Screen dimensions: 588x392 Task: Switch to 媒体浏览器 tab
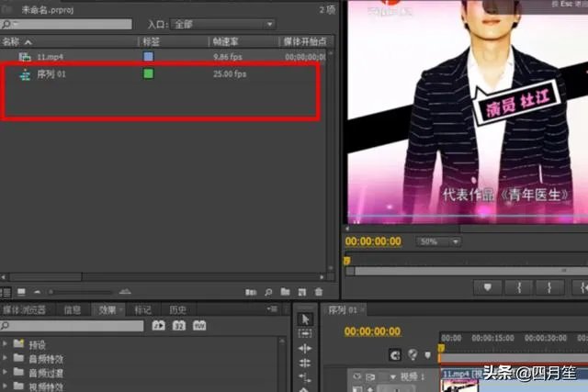coord(25,310)
